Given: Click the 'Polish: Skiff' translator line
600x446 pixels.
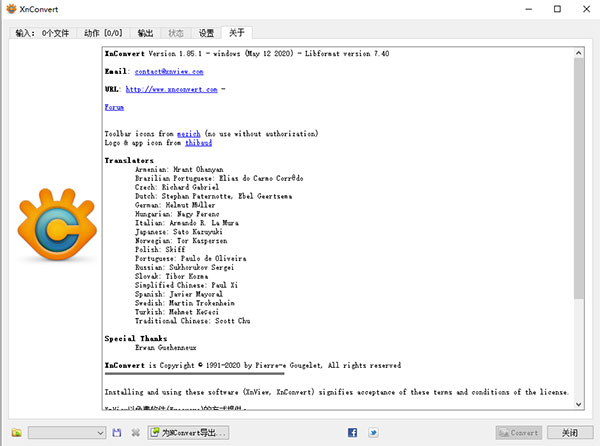Looking at the screenshot, I should (160, 249).
